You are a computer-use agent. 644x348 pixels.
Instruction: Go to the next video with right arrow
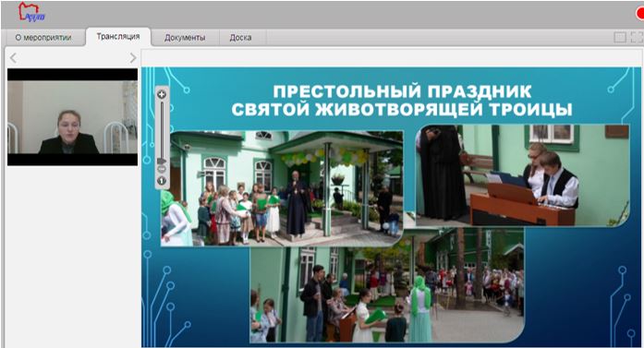pos(133,58)
